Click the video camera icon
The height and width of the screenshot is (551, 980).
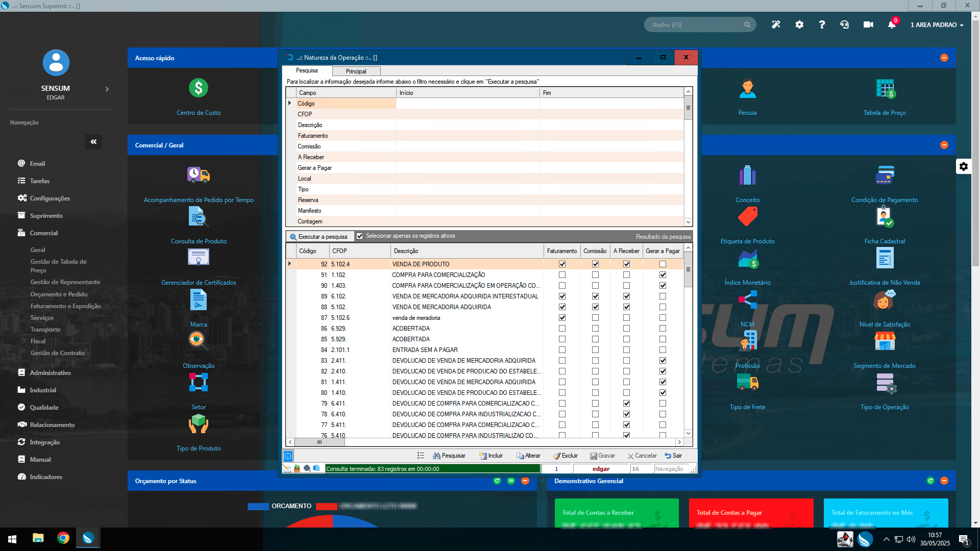click(x=868, y=24)
